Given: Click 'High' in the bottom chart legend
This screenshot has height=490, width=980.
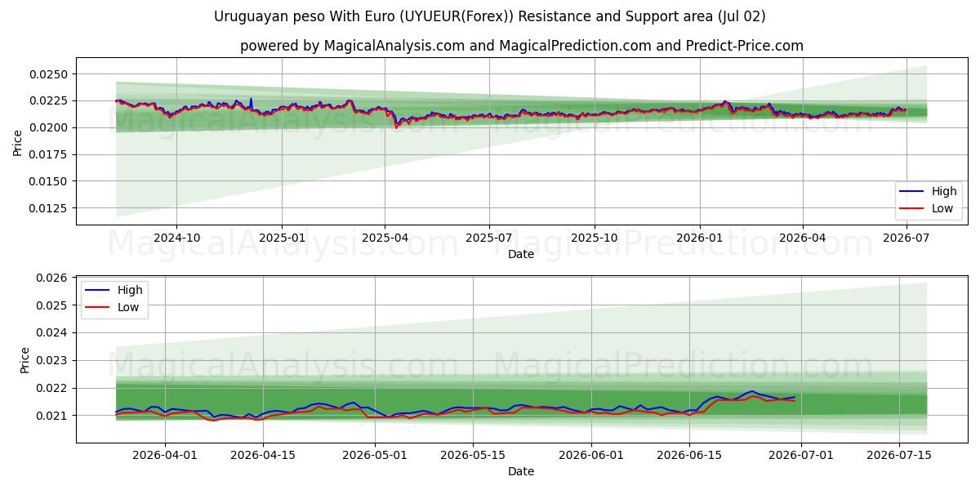Looking at the screenshot, I should pos(129,290).
